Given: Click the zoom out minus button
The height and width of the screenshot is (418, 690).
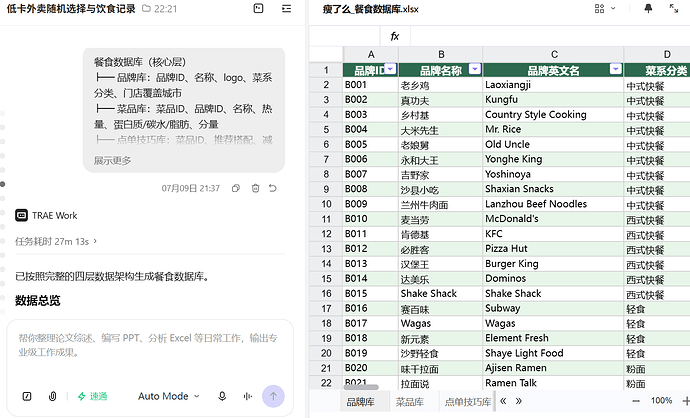Looking at the screenshot, I should tap(635, 401).
